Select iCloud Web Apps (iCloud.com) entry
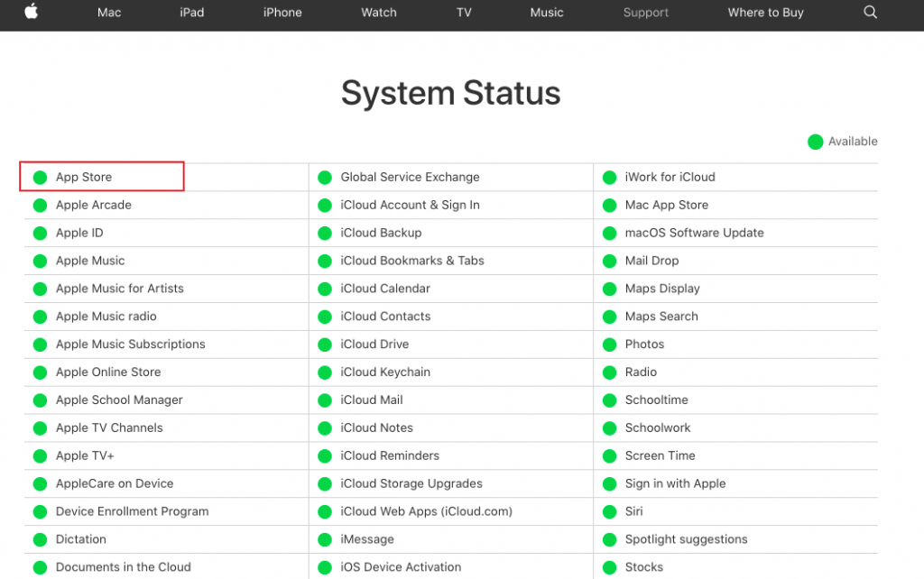The width and height of the screenshot is (924, 579). (426, 511)
